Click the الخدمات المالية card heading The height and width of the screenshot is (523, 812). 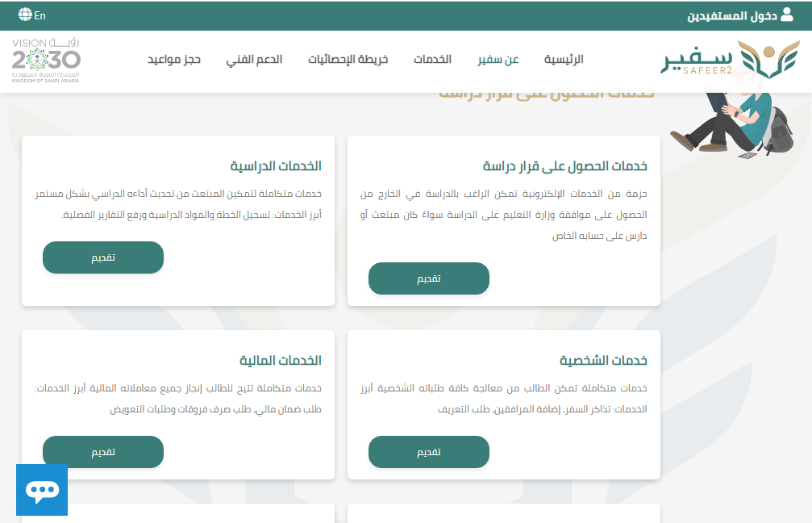(280, 361)
